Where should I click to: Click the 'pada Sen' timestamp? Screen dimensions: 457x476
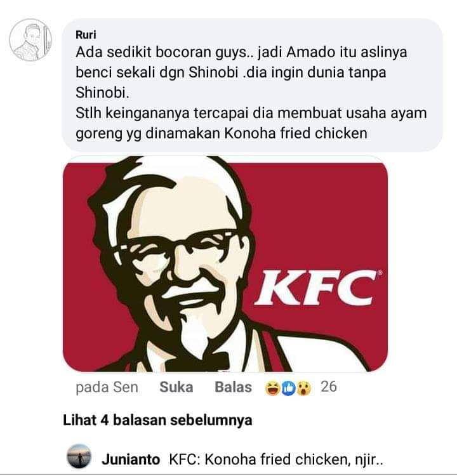[107, 387]
